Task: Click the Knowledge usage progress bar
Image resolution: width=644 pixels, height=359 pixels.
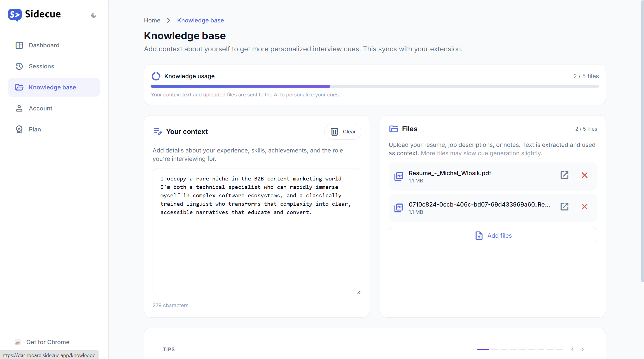Action: point(375,86)
